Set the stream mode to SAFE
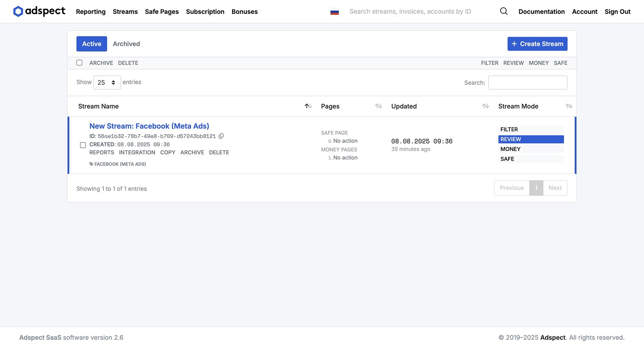644x348 pixels. point(530,159)
